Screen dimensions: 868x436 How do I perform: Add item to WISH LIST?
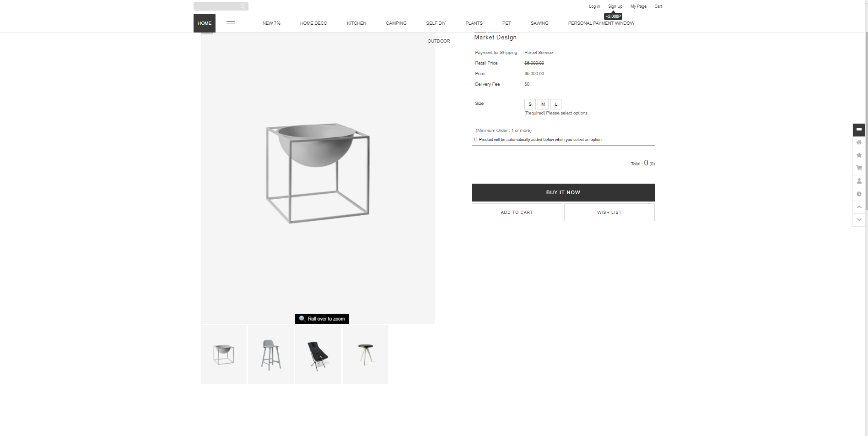[x=609, y=213]
